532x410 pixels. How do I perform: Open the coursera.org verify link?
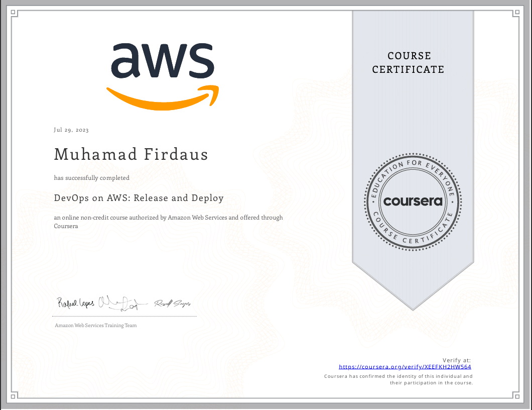click(x=405, y=367)
